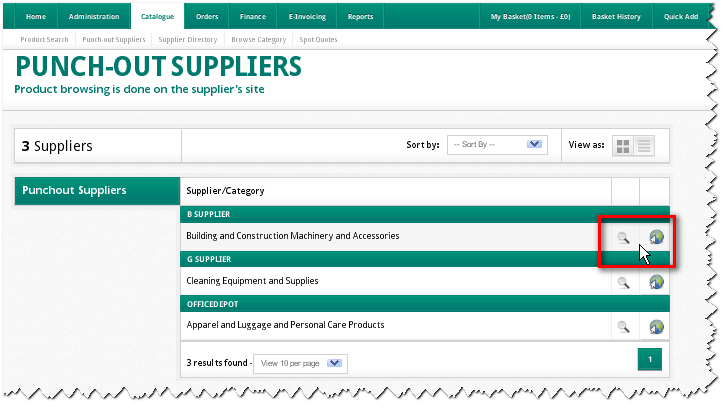Image resolution: width=727 pixels, height=408 pixels.
Task: Open the Sort By dropdown
Action: point(495,145)
